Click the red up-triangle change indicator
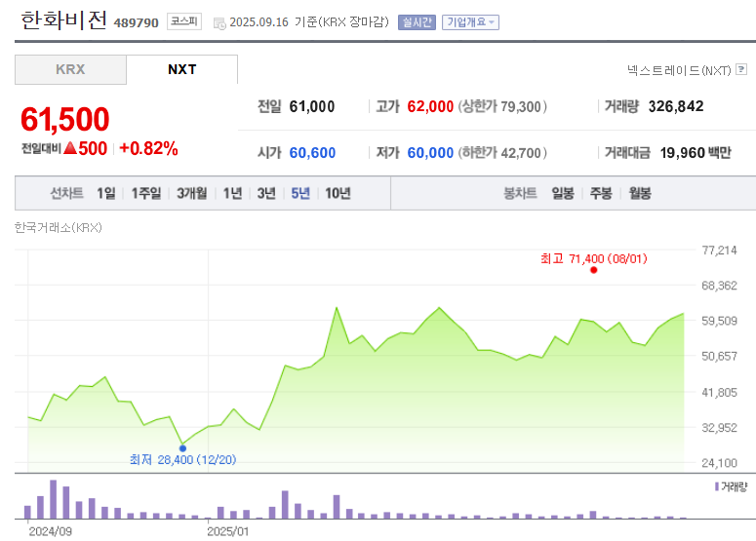The width and height of the screenshot is (756, 541). (70, 148)
